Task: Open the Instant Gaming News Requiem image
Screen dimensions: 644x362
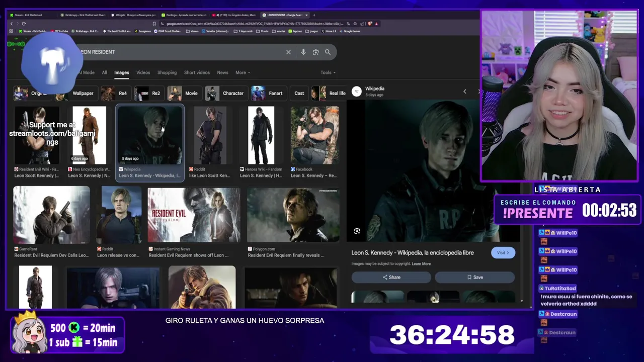Action: [194, 215]
